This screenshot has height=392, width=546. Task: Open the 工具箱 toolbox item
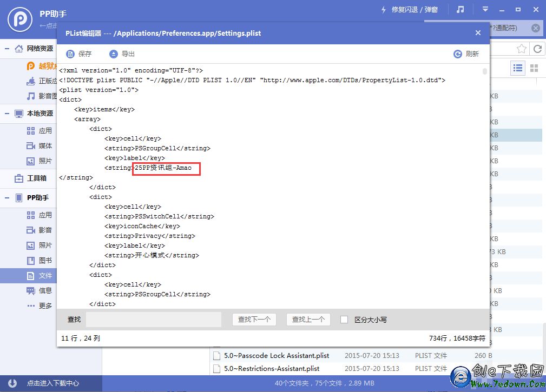(36, 178)
